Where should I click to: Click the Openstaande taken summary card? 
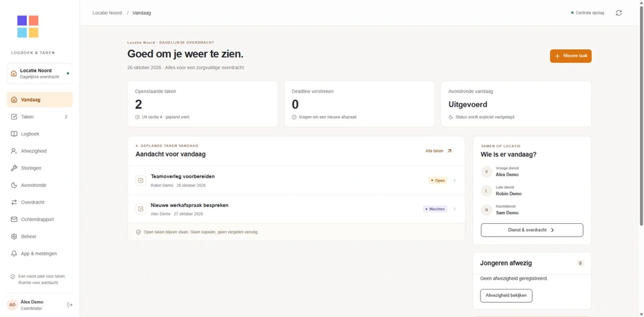203,104
